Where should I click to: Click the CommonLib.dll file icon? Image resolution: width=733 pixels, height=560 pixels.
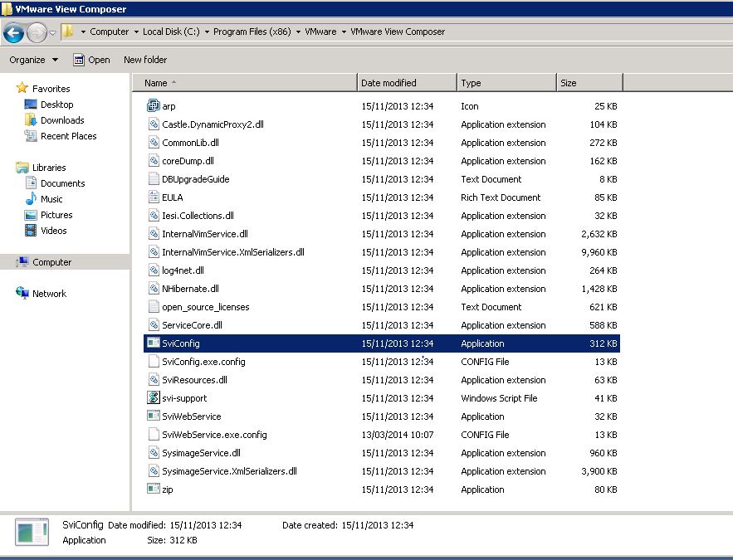coord(154,142)
